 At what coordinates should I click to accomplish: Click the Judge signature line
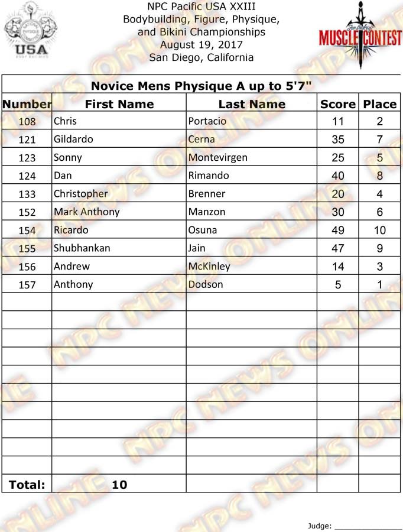pyautogui.click(x=369, y=525)
